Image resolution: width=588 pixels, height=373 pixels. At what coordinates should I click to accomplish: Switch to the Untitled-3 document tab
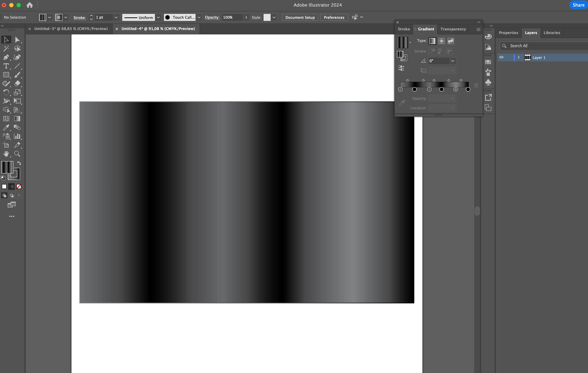pos(71,29)
